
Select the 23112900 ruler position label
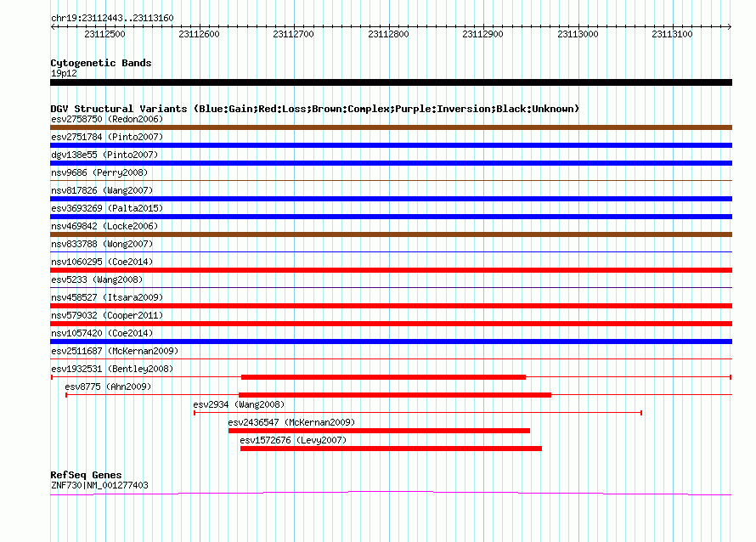click(482, 34)
